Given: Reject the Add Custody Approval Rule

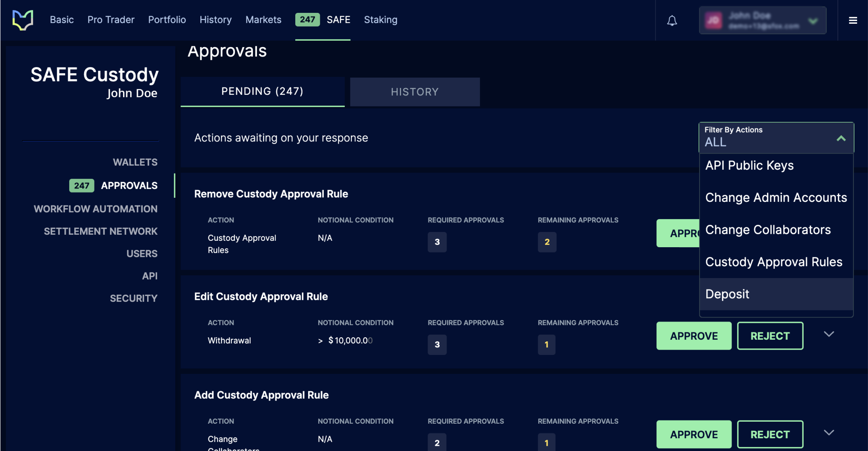Looking at the screenshot, I should [770, 434].
